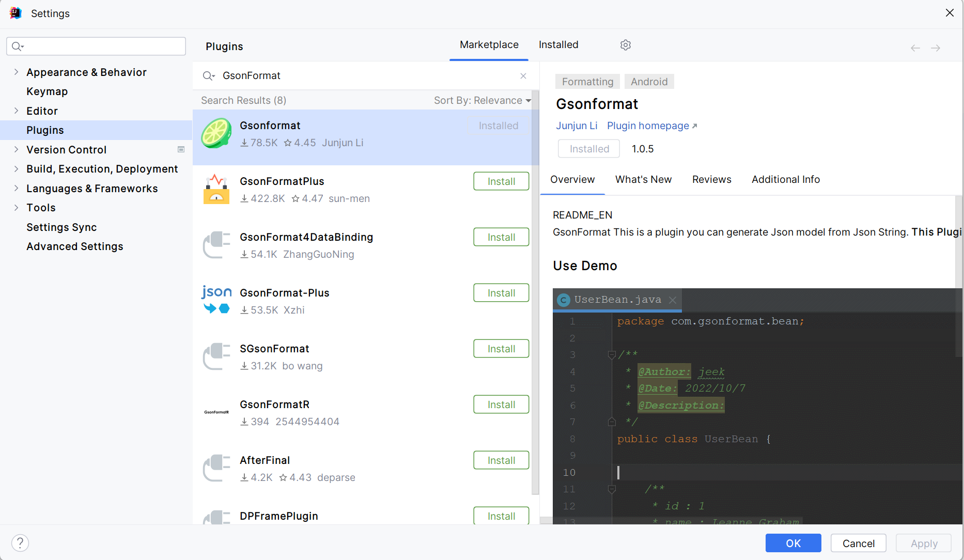Click the Use Demo code screenshot image
The height and width of the screenshot is (560, 964).
[757, 407]
